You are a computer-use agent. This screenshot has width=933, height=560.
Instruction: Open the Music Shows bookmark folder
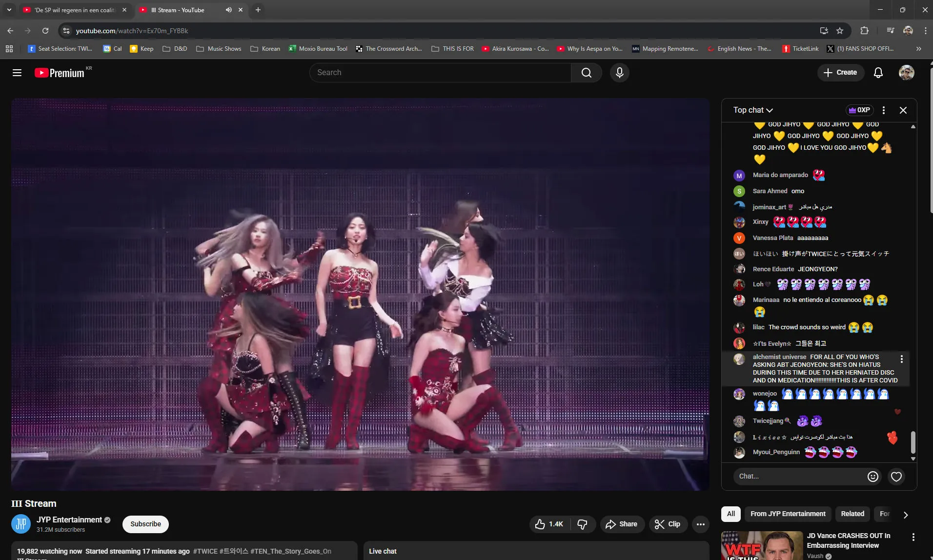[219, 49]
